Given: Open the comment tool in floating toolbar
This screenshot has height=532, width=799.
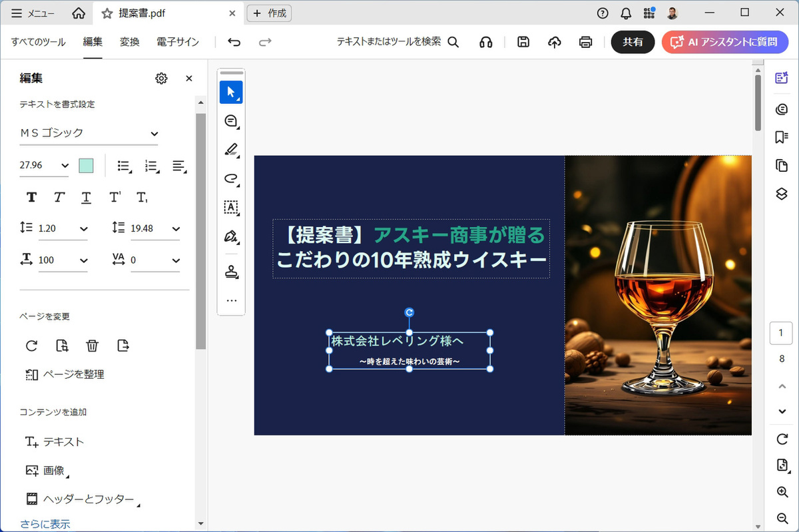Looking at the screenshot, I should click(231, 121).
